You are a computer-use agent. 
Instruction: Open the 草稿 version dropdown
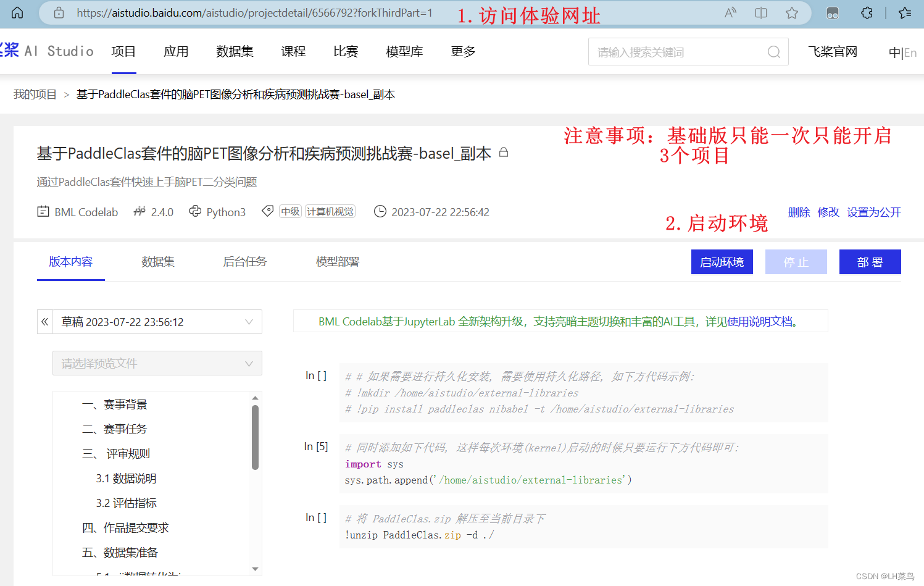(157, 322)
